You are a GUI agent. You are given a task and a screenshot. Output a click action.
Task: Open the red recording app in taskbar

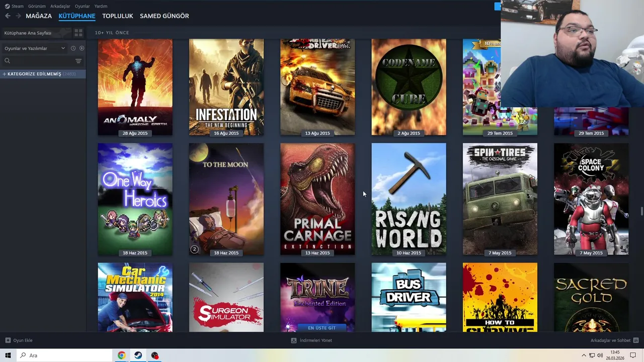[154, 355]
